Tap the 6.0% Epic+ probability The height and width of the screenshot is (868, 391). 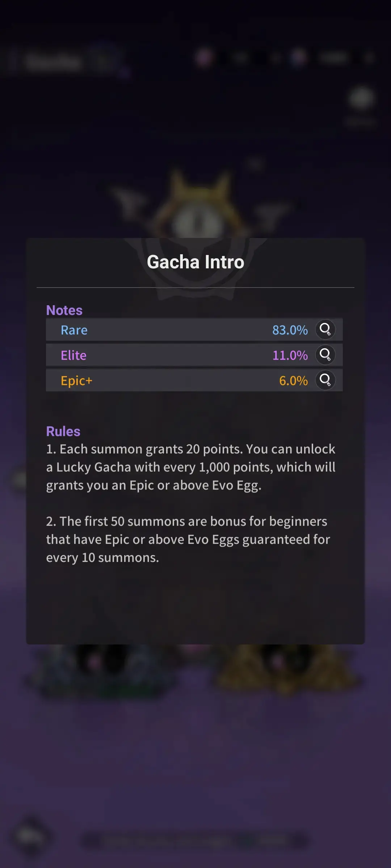coord(293,381)
